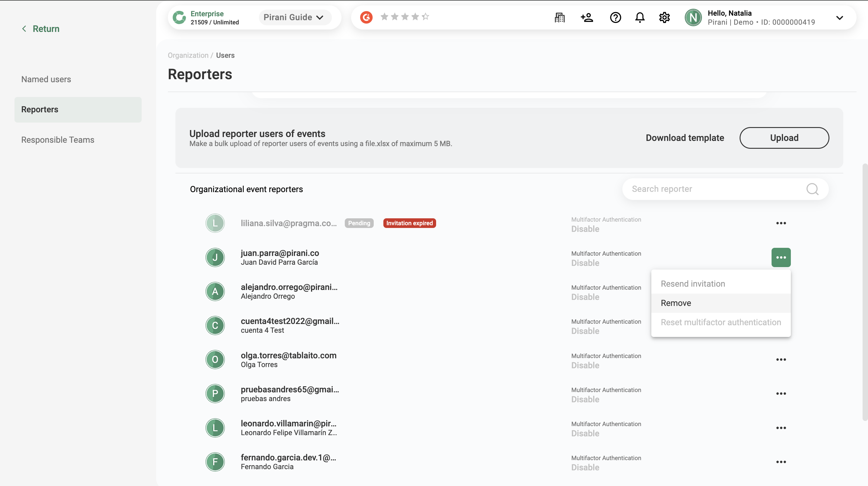
Task: Open settings gear icon
Action: point(664,17)
